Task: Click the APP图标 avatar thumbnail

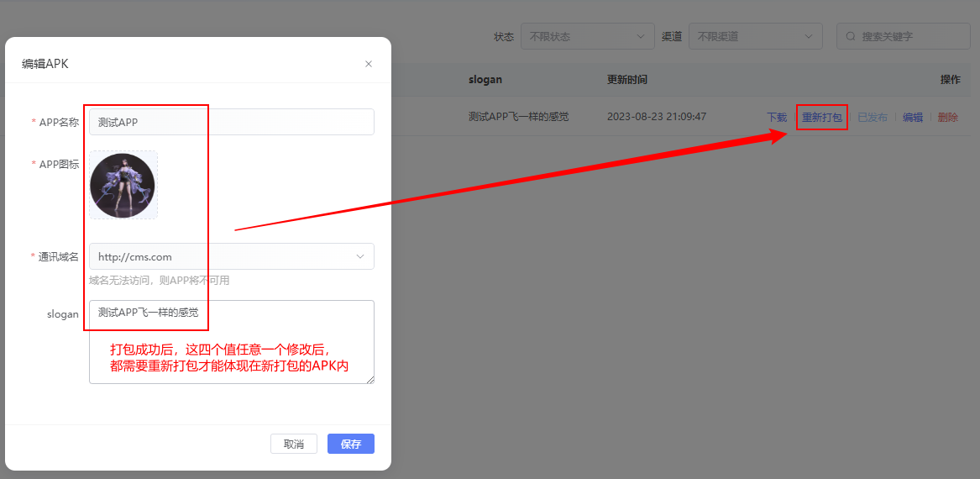Action: (123, 185)
